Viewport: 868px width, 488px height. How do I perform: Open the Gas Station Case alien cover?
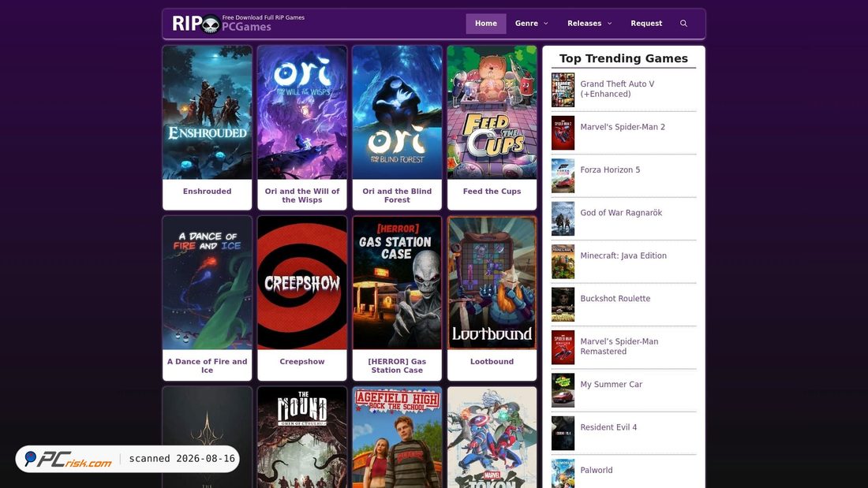(397, 283)
